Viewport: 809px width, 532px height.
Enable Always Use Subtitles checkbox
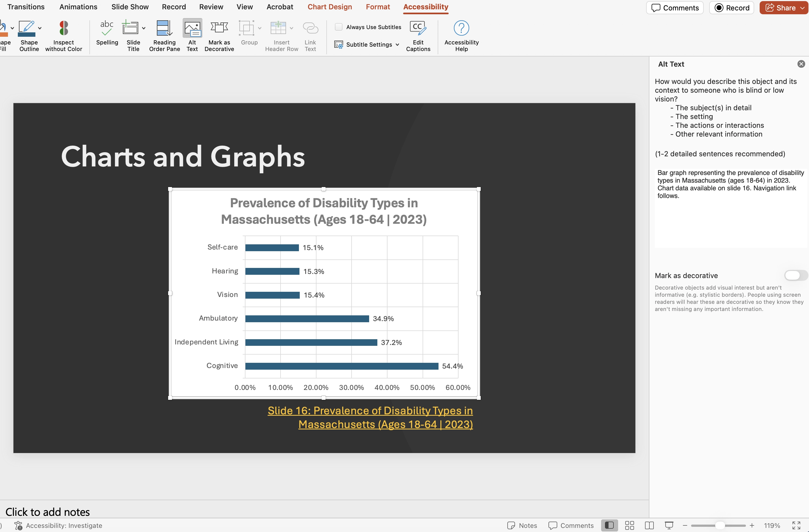point(339,27)
